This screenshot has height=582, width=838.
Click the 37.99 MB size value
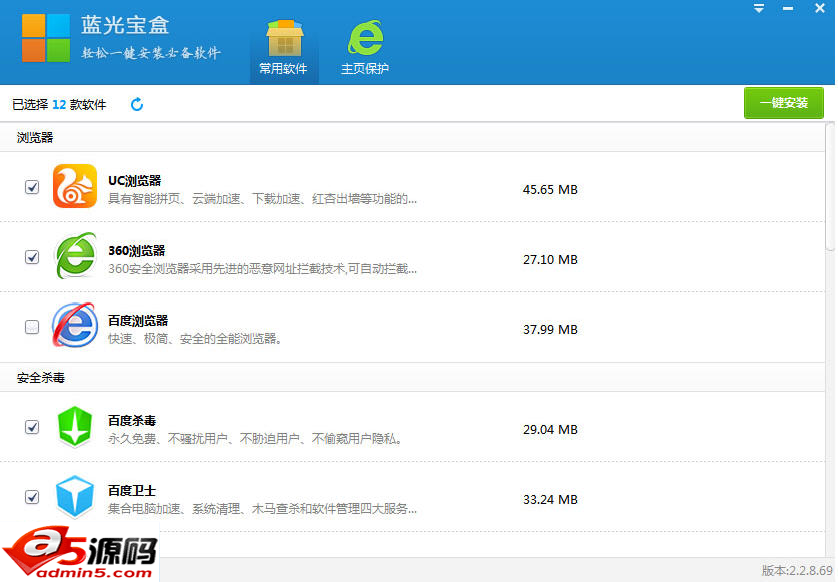550,330
